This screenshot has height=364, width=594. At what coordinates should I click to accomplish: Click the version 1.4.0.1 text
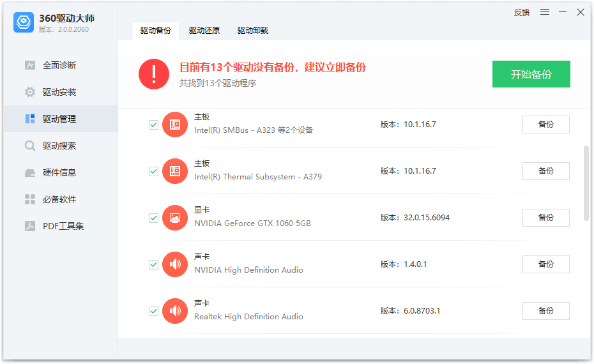415,264
